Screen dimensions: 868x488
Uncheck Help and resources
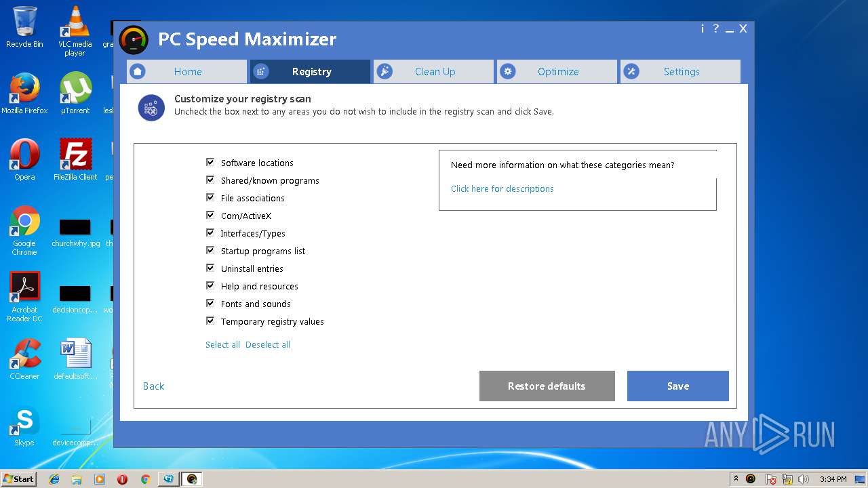click(x=210, y=285)
